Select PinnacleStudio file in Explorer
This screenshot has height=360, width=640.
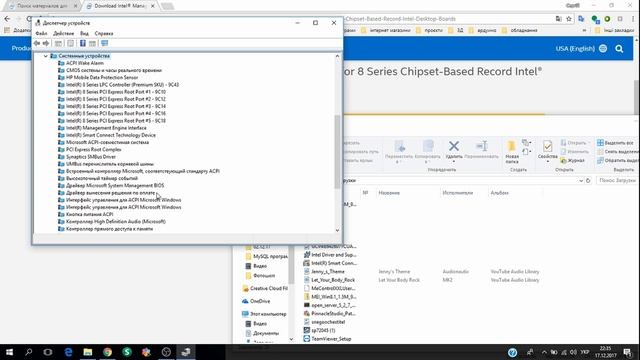point(330,313)
